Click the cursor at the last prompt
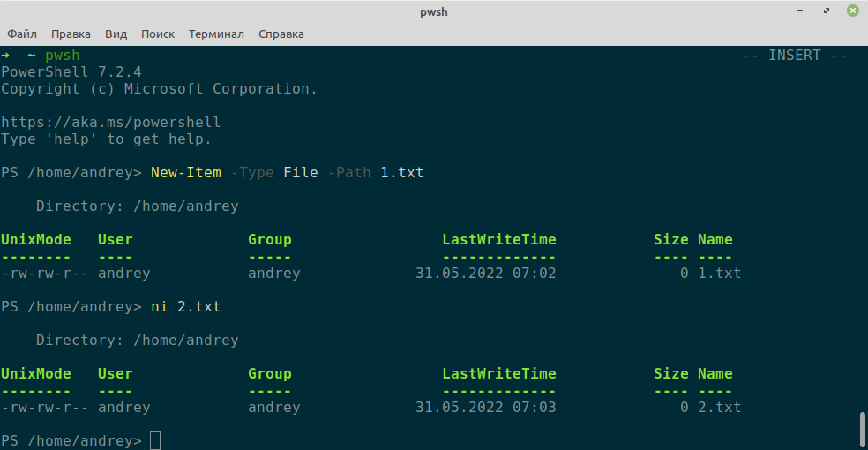868x450 pixels. coord(155,440)
